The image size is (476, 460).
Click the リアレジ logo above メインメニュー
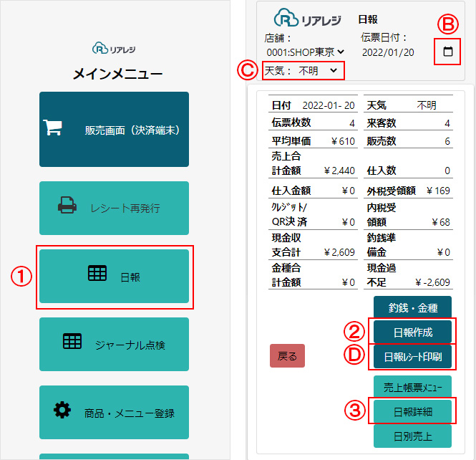[x=114, y=49]
